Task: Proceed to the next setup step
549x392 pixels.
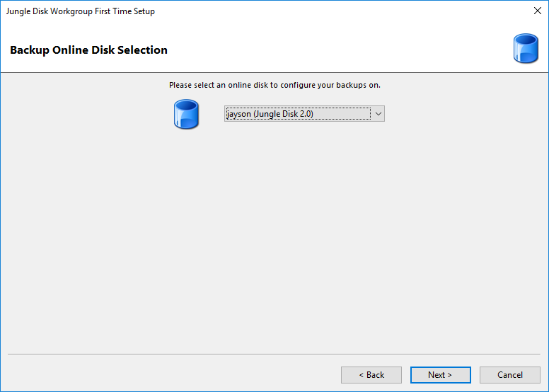Action: pyautogui.click(x=441, y=375)
